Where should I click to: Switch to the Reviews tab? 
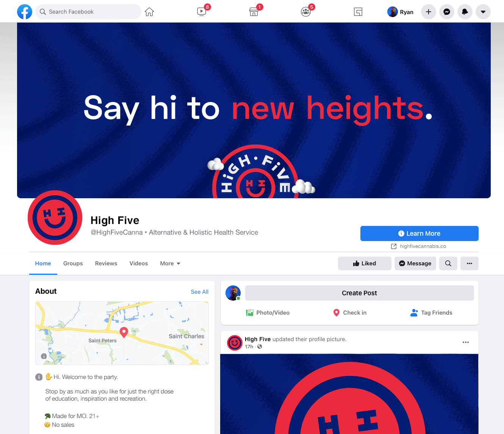tap(106, 263)
